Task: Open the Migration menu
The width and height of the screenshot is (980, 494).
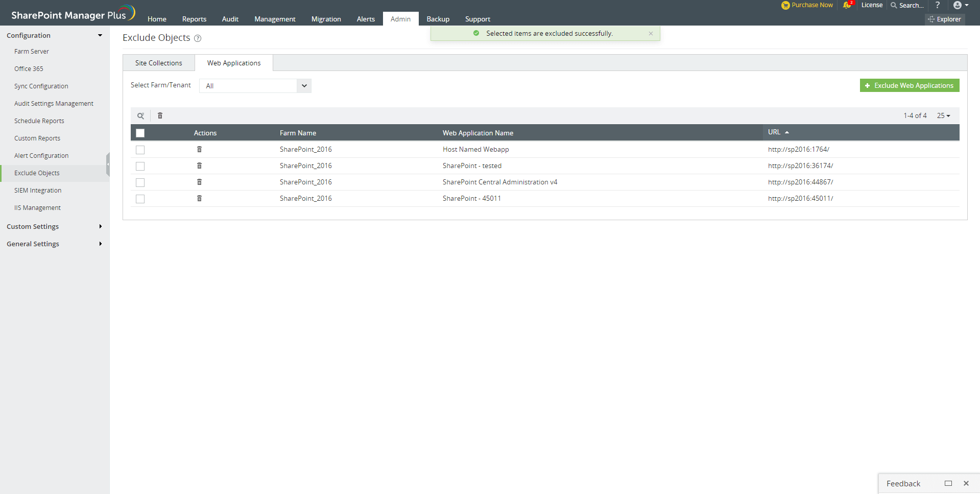Action: 326,19
